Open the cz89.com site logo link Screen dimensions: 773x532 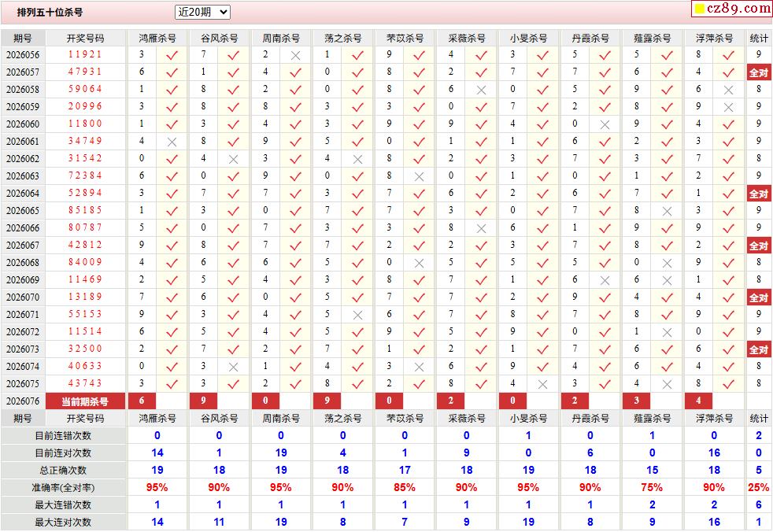click(x=732, y=8)
